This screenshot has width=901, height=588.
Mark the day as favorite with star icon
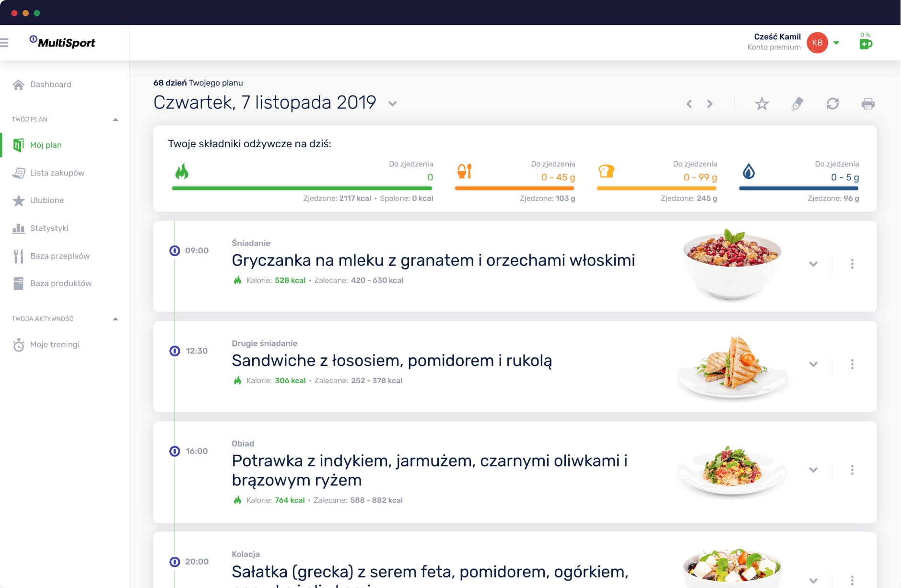pyautogui.click(x=761, y=104)
